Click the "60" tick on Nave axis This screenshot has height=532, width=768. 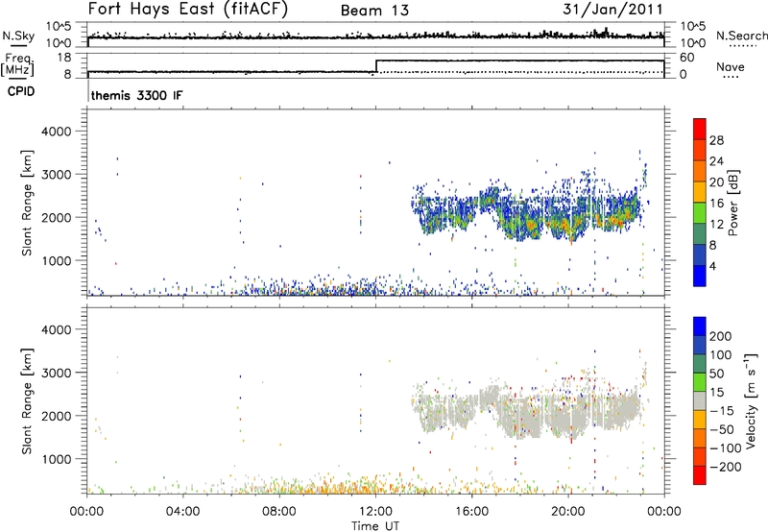click(x=687, y=58)
